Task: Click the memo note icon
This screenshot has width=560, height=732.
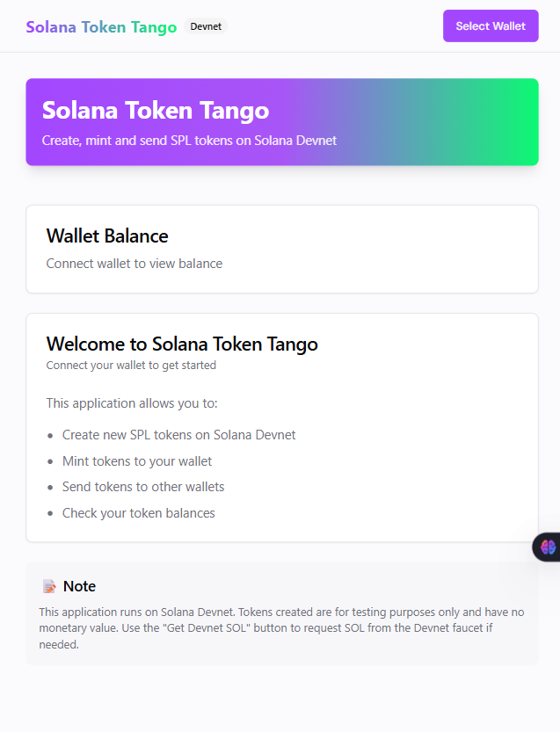Action: [50, 586]
